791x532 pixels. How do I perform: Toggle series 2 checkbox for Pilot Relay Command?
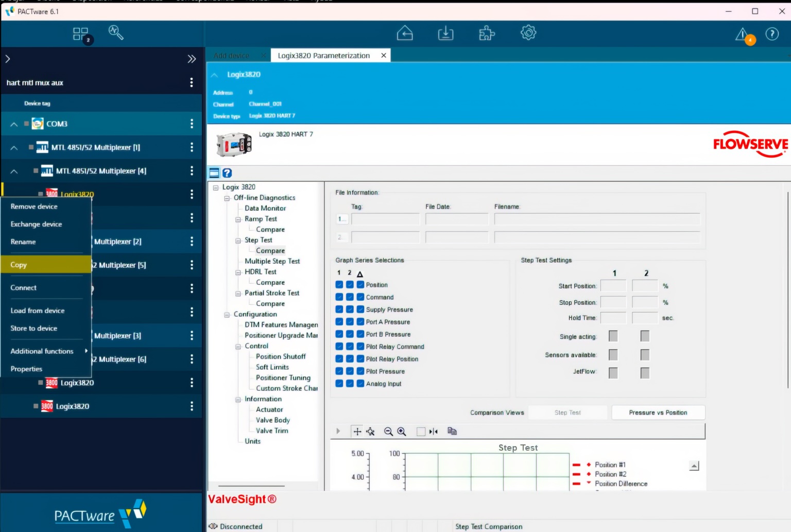[350, 346]
